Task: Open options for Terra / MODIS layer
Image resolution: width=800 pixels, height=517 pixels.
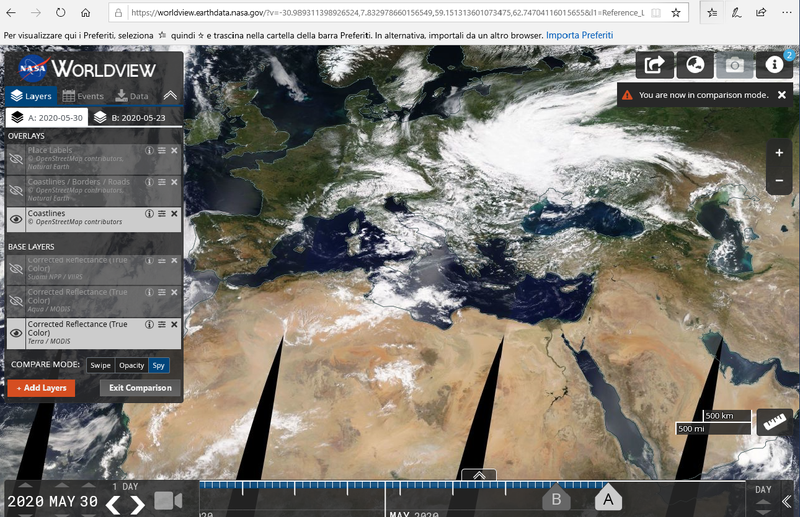Action: pos(162,325)
